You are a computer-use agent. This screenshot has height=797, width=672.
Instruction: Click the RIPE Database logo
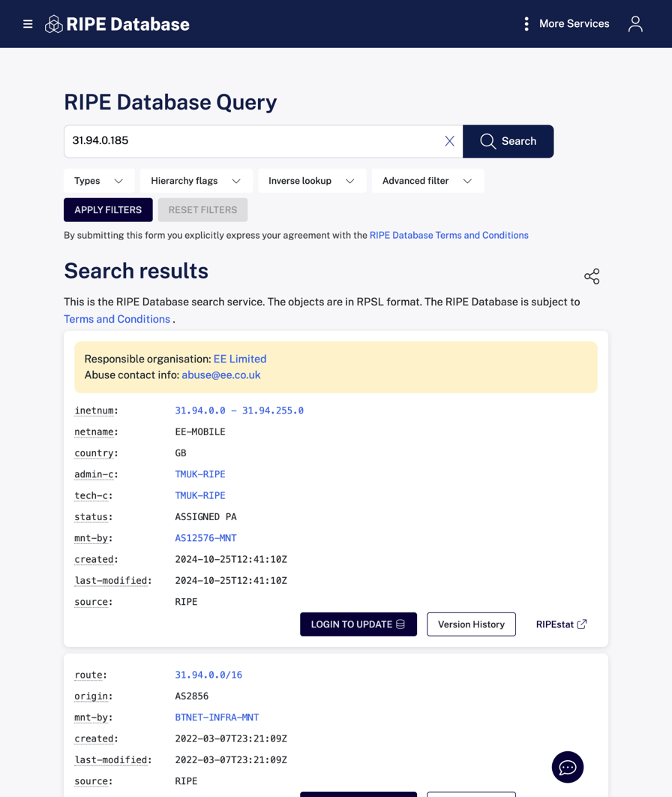pos(117,24)
